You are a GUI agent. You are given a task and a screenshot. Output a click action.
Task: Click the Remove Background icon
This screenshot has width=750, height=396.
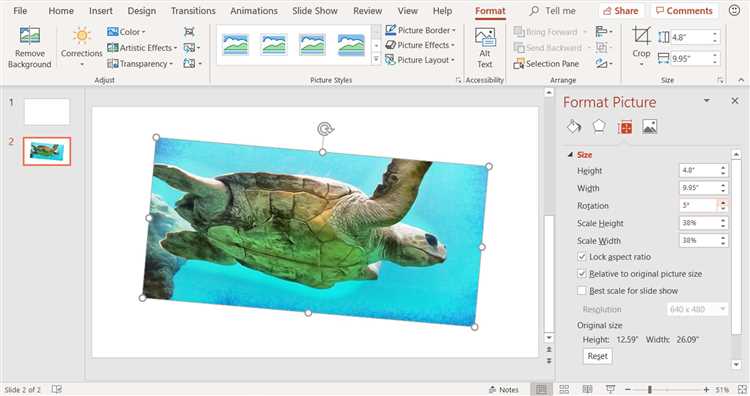tap(29, 36)
